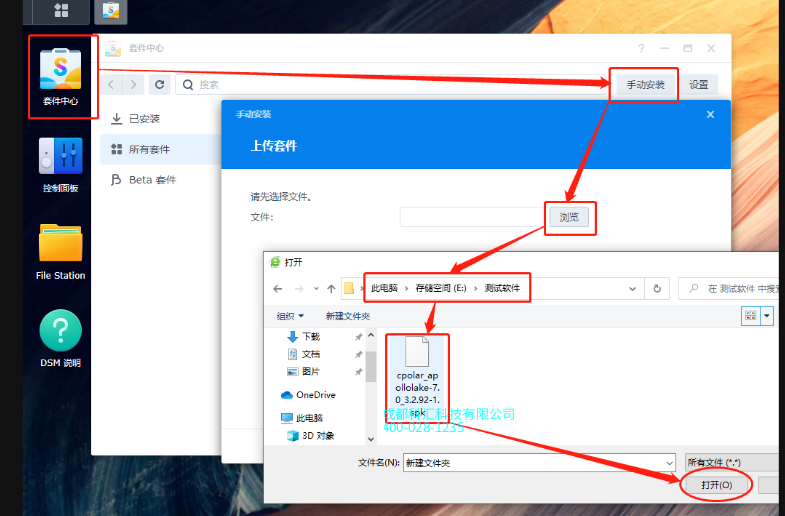Change the view mode icon
This screenshot has height=516, width=785.
coord(750,316)
